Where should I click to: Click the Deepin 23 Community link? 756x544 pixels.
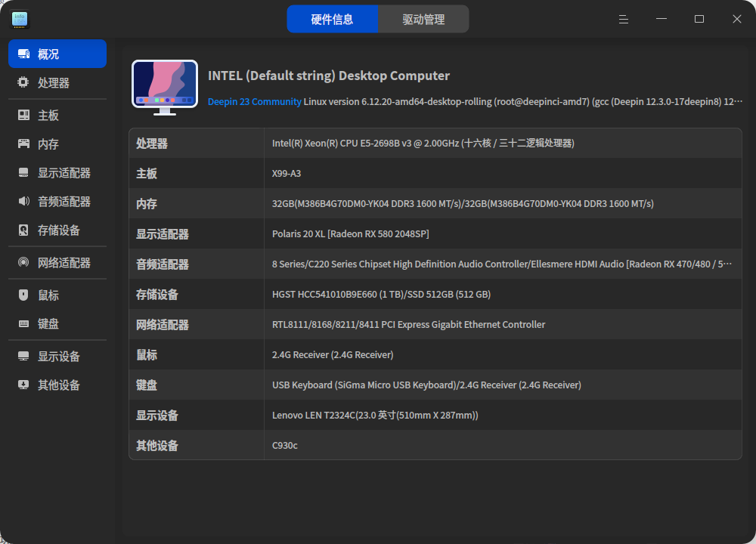[255, 102]
